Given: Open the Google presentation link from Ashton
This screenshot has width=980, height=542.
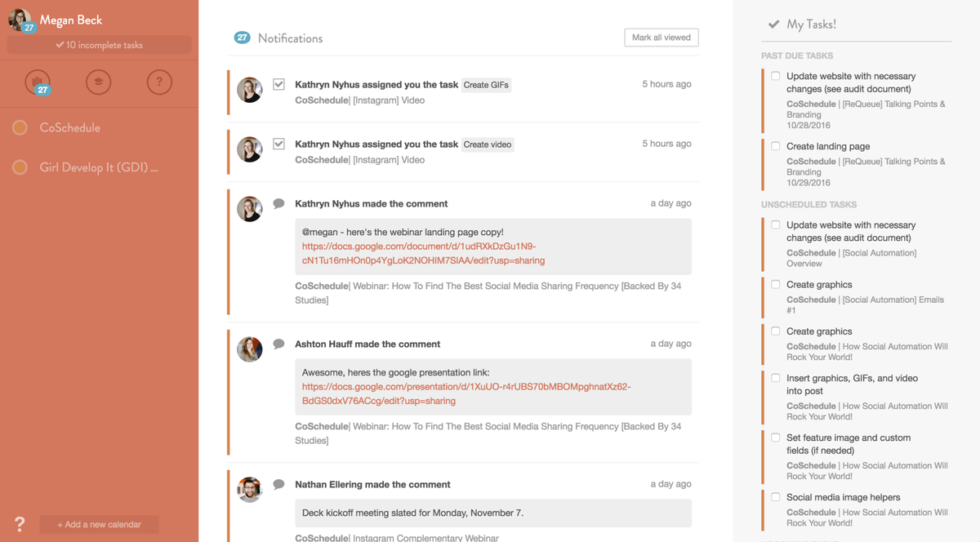Looking at the screenshot, I should click(466, 393).
